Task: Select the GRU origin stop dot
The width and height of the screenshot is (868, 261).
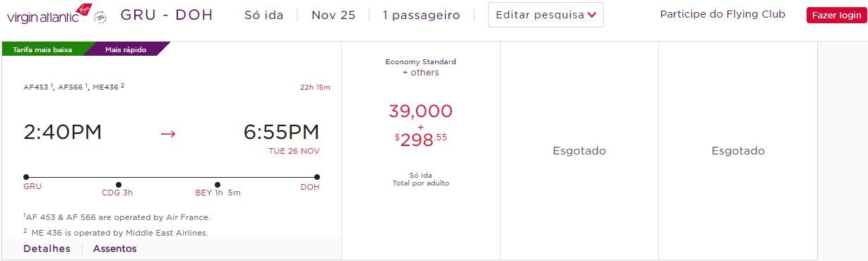Action: 26,177
